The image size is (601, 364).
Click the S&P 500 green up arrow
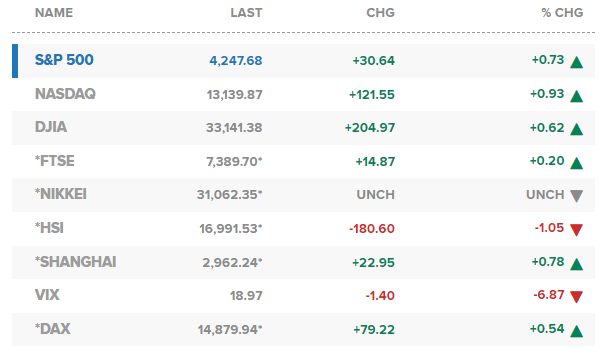[x=576, y=62]
